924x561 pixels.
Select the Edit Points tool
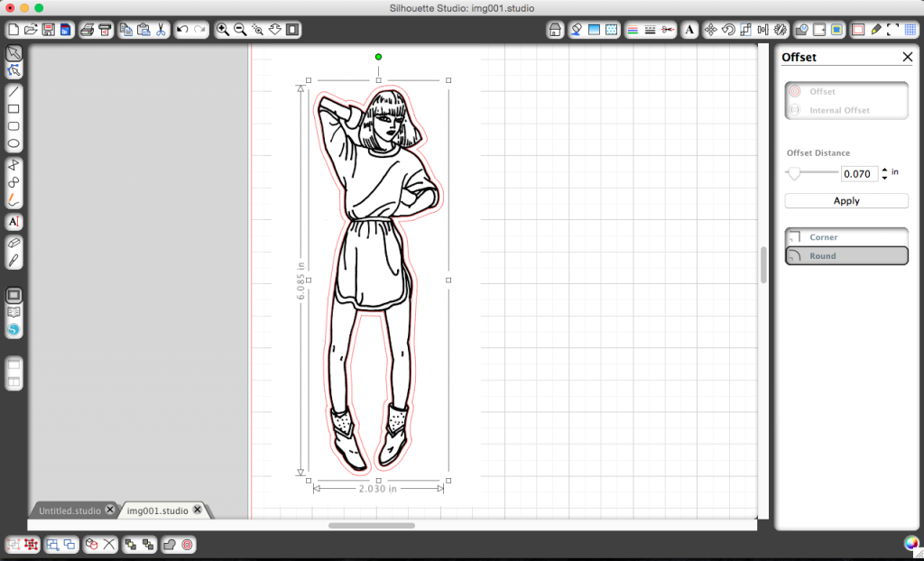pyautogui.click(x=14, y=70)
